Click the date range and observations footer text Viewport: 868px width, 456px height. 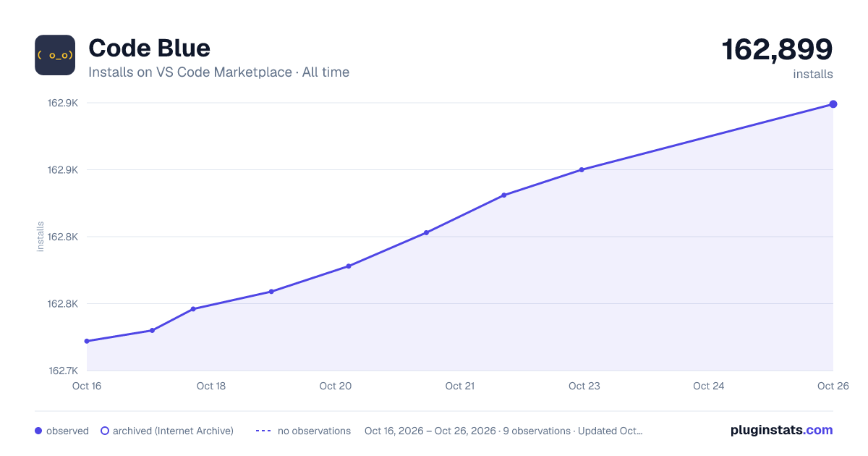pos(503,431)
